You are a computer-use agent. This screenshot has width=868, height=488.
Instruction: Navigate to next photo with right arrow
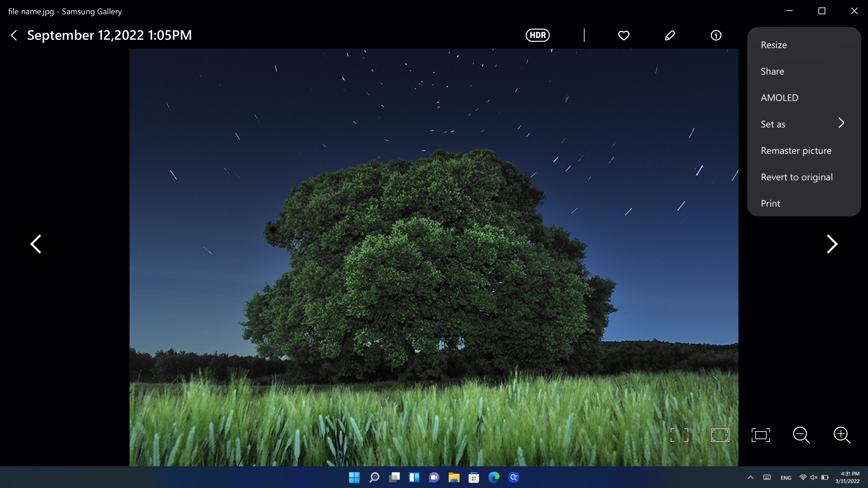(x=832, y=244)
